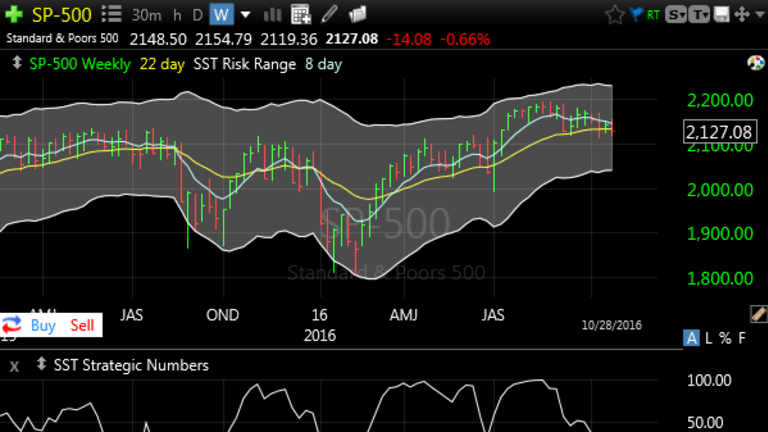Select the L log scale mode
Screen dimensions: 768x432
coord(708,338)
